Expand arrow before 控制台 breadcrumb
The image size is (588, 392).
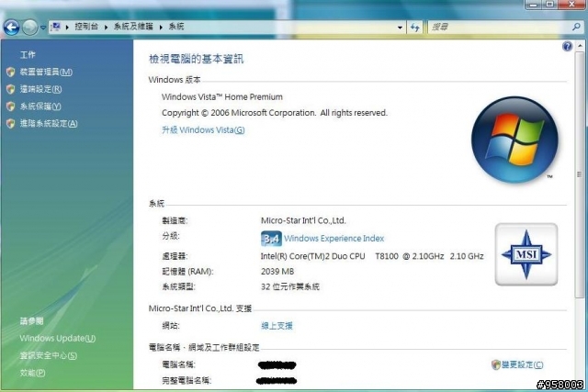click(67, 27)
